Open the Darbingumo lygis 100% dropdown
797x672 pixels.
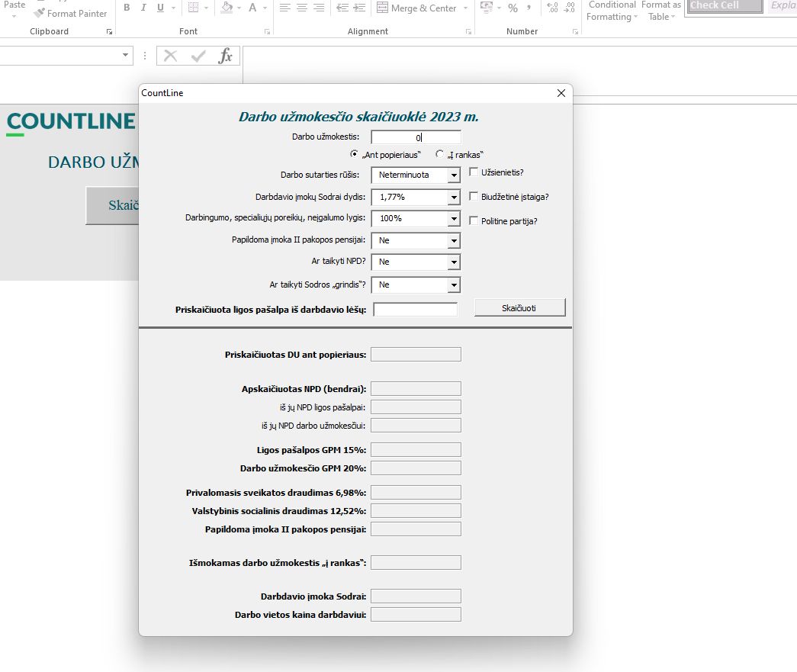454,219
